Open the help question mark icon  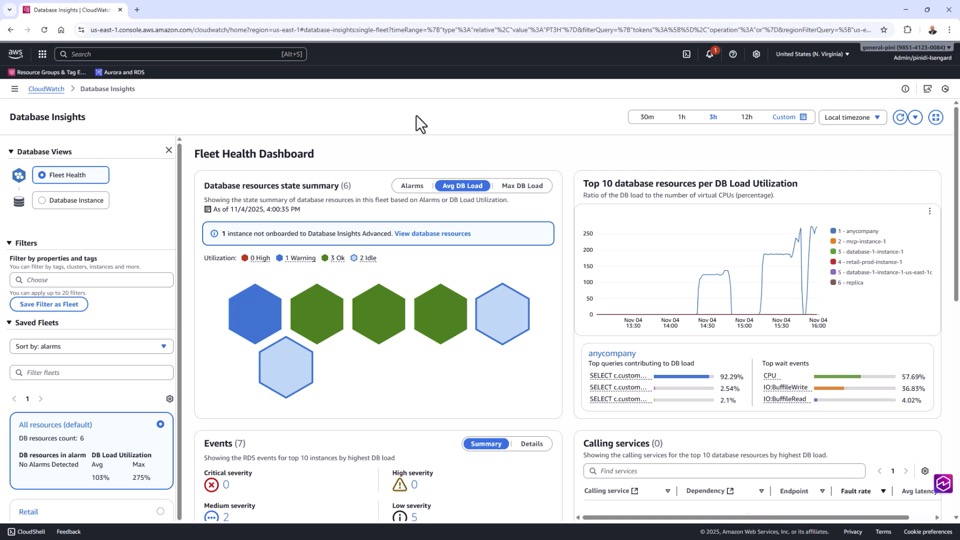pos(733,54)
